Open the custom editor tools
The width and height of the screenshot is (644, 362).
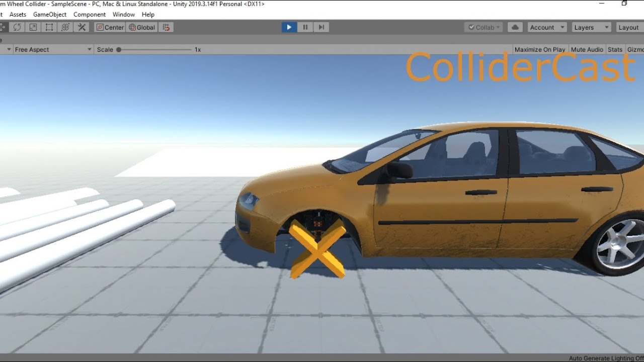(x=82, y=27)
